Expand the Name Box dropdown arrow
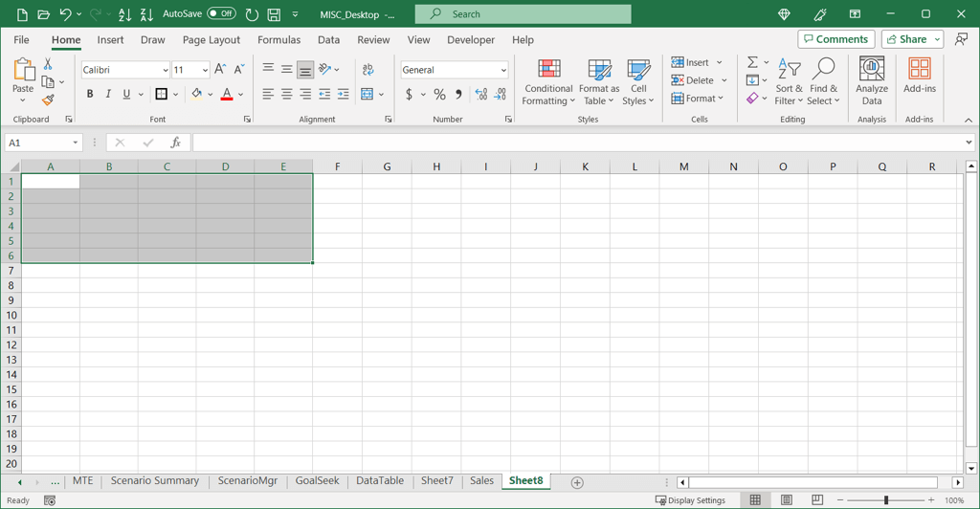The height and width of the screenshot is (509, 980). click(x=75, y=143)
